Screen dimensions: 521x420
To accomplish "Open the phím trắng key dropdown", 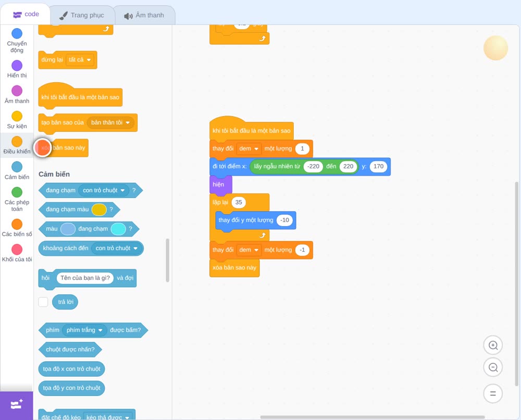I will [x=84, y=330].
